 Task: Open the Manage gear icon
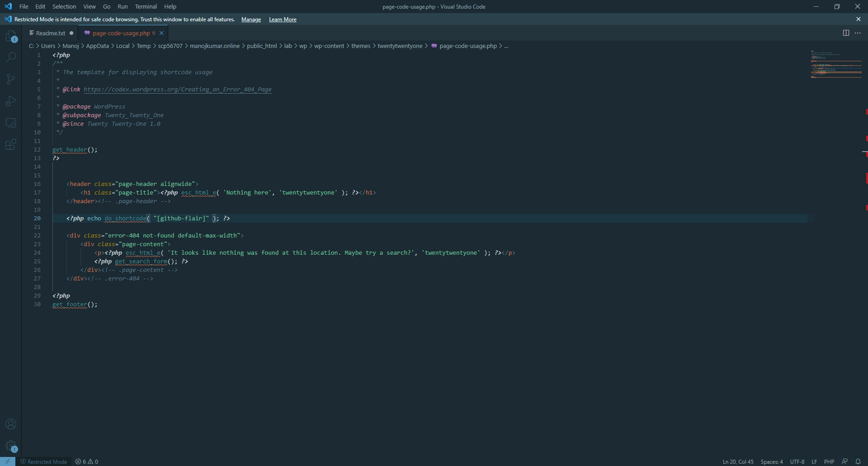[x=11, y=446]
